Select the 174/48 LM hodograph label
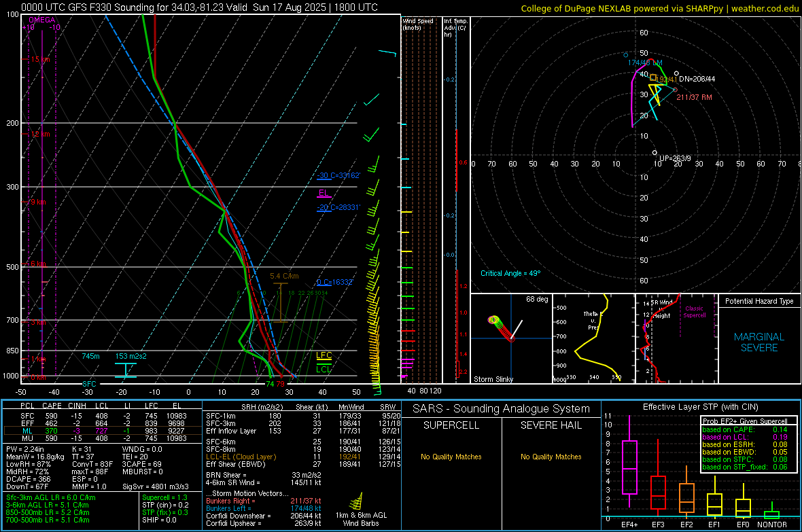This screenshot has width=802, height=532. [645, 63]
